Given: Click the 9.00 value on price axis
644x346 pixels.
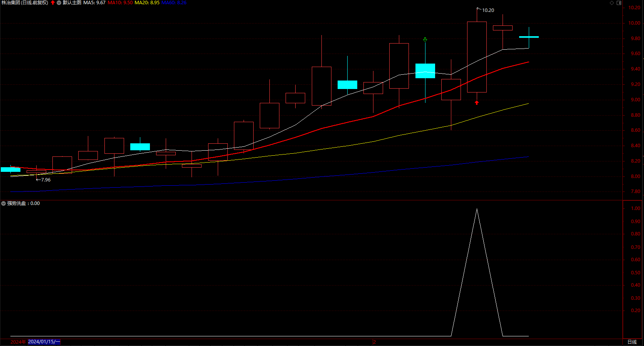Looking at the screenshot, I should coord(636,100).
